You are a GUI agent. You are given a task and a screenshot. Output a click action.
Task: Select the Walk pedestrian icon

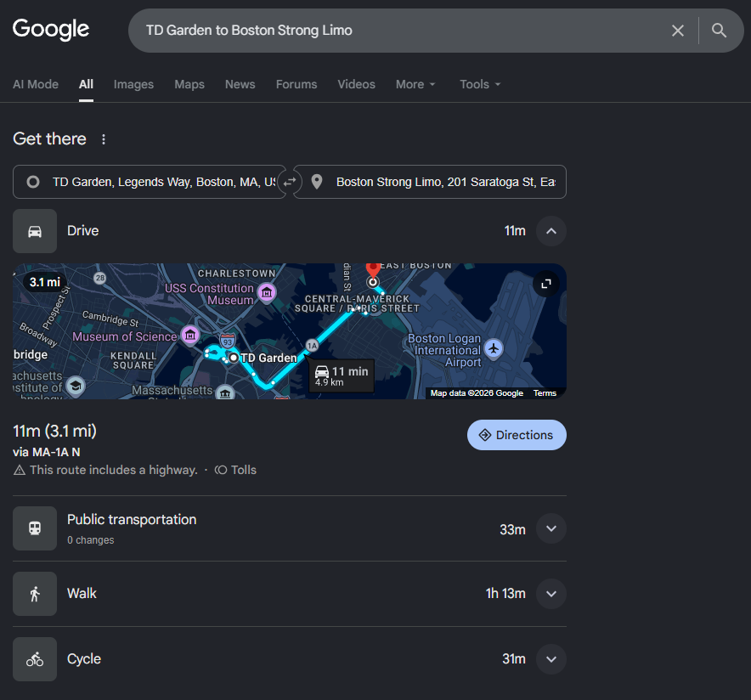click(x=35, y=594)
